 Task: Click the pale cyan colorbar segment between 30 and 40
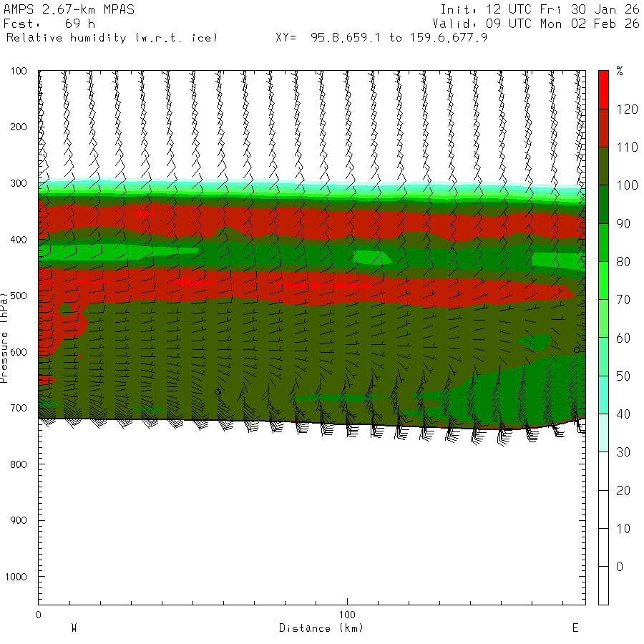(603, 433)
